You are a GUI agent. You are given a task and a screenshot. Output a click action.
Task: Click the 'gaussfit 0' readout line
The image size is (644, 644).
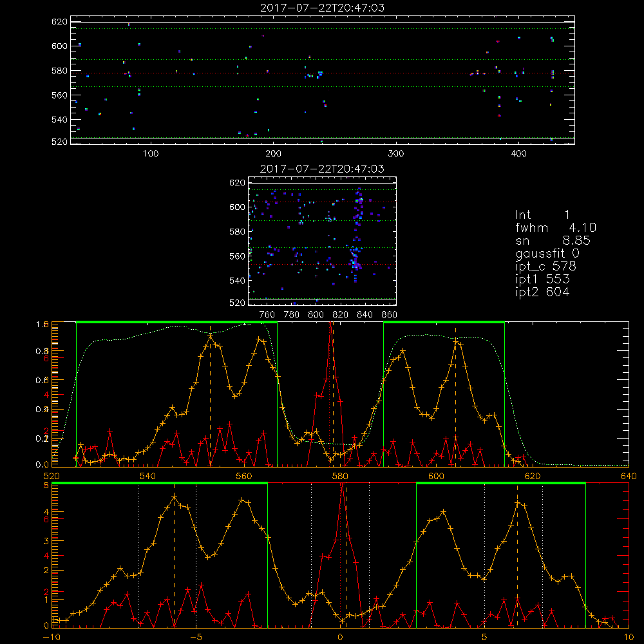pos(547,253)
